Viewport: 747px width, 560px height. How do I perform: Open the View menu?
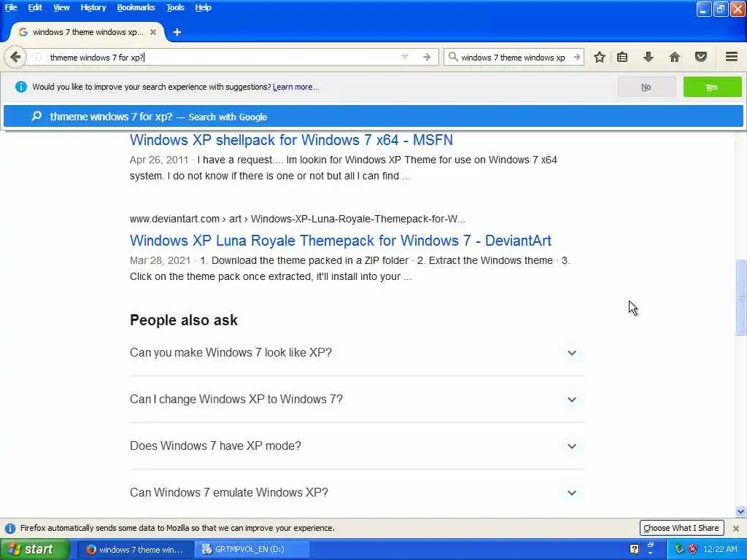pyautogui.click(x=61, y=7)
